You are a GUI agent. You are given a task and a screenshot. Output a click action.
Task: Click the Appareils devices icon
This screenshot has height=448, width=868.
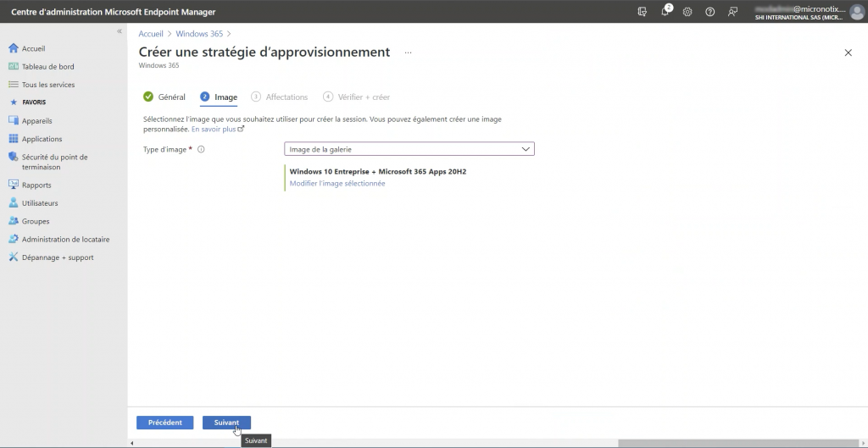coord(14,120)
